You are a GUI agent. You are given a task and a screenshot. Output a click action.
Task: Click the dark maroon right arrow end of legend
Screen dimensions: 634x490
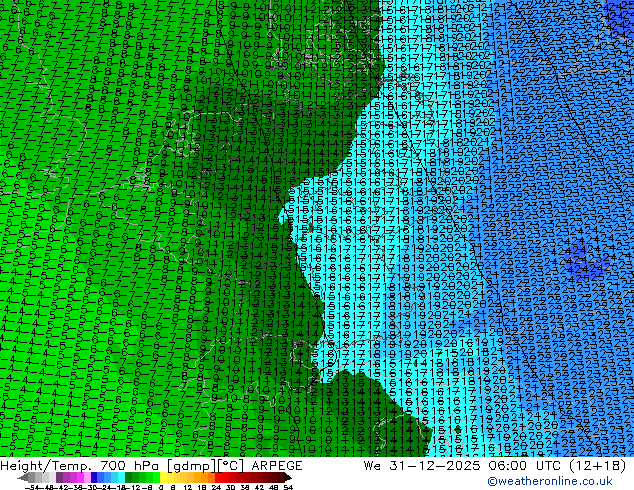[288, 478]
